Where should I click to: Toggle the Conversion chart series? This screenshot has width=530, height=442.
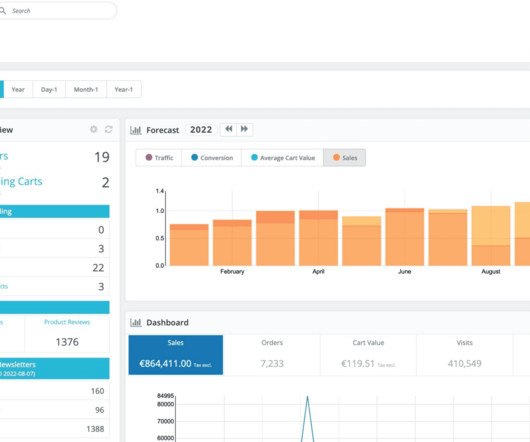(x=212, y=158)
